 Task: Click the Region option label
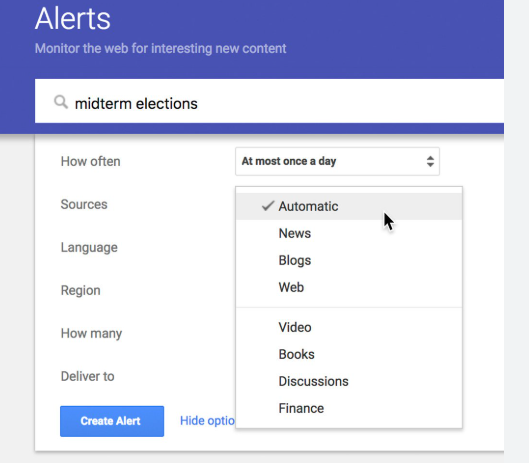81,291
